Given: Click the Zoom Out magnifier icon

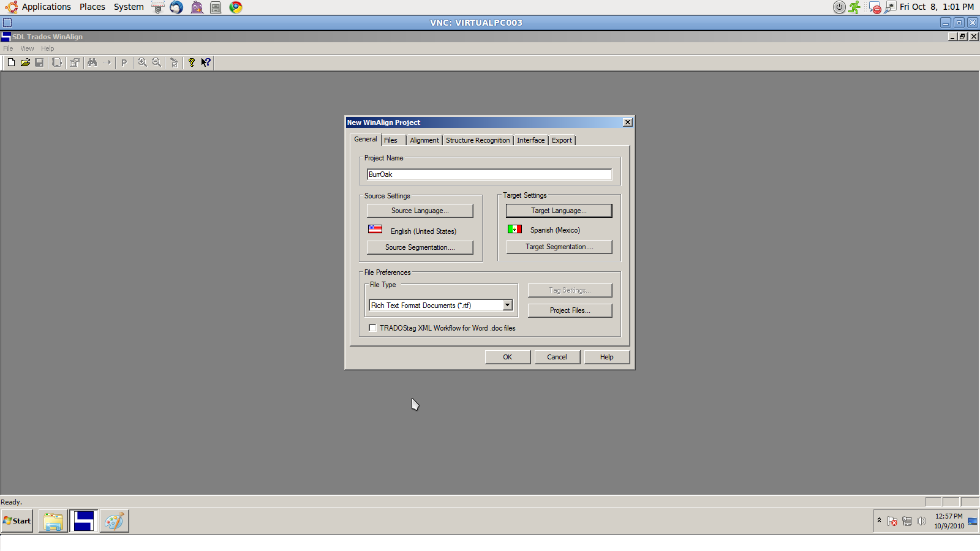Looking at the screenshot, I should pos(156,62).
